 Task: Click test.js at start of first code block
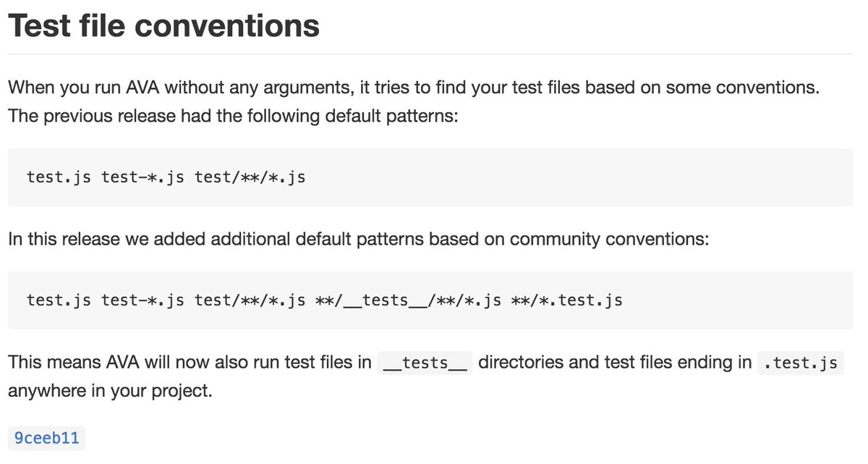[x=59, y=177]
